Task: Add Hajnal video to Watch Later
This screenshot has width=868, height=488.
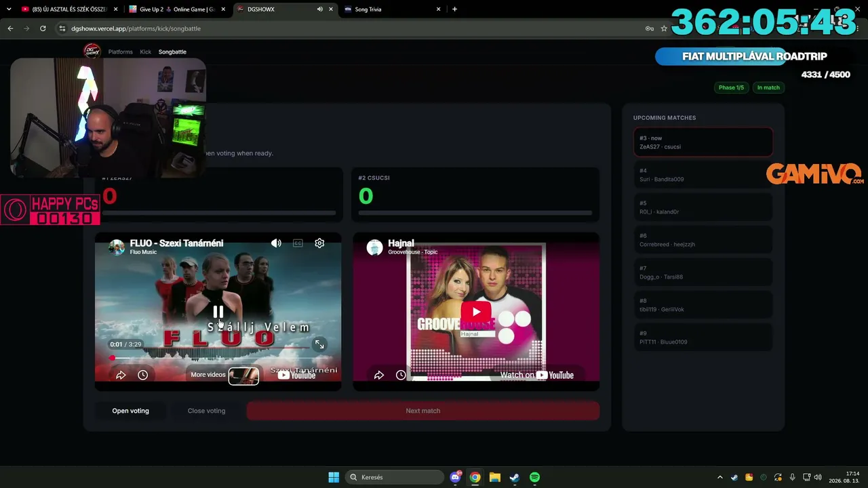Action: pyautogui.click(x=401, y=375)
